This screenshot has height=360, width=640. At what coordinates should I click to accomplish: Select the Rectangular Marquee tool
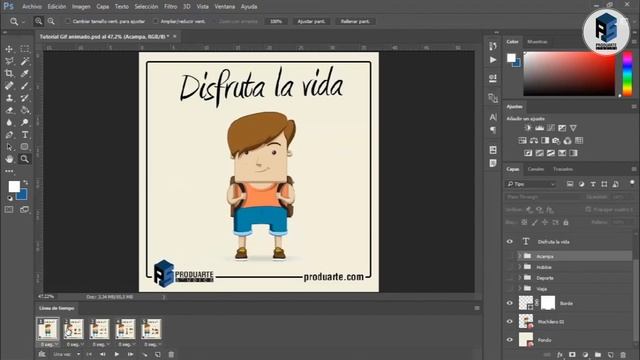coord(25,49)
